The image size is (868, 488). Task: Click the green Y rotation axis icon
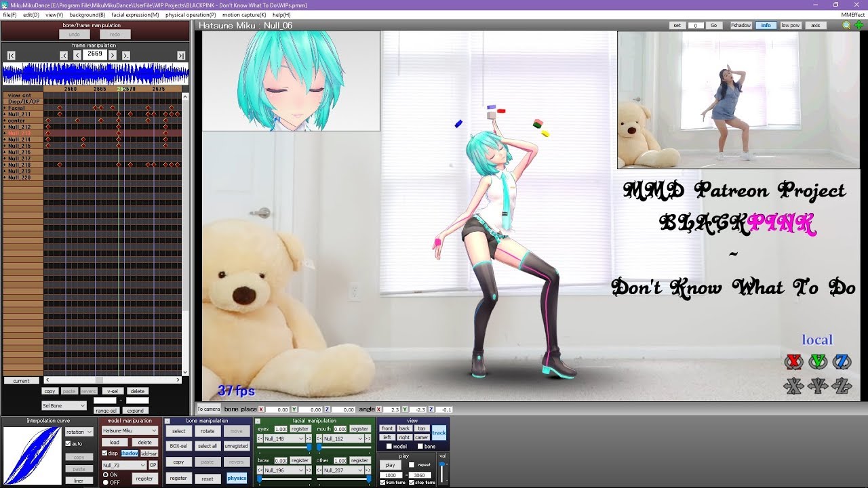[818, 362]
